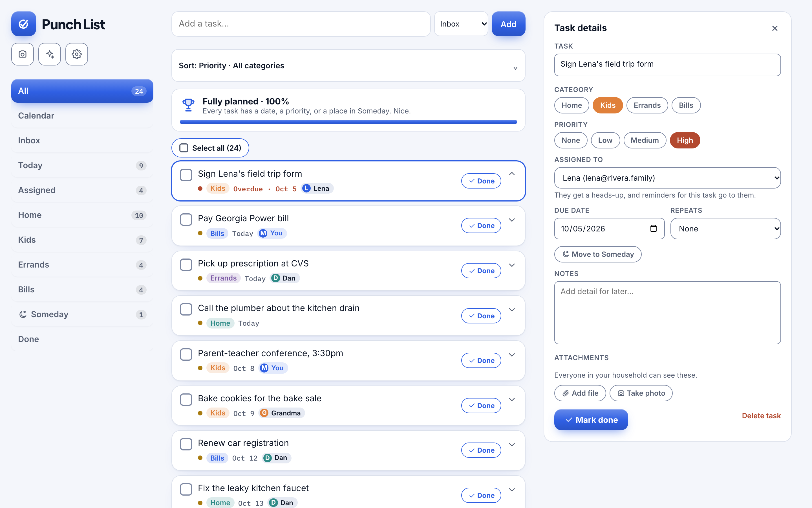Click the Errands tag on CVS prescription task

[x=223, y=278]
